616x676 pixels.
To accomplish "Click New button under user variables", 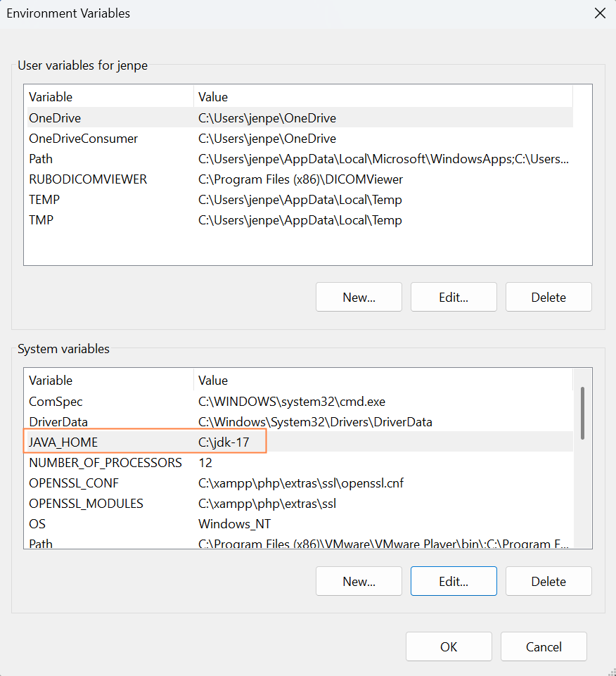I will tap(359, 297).
